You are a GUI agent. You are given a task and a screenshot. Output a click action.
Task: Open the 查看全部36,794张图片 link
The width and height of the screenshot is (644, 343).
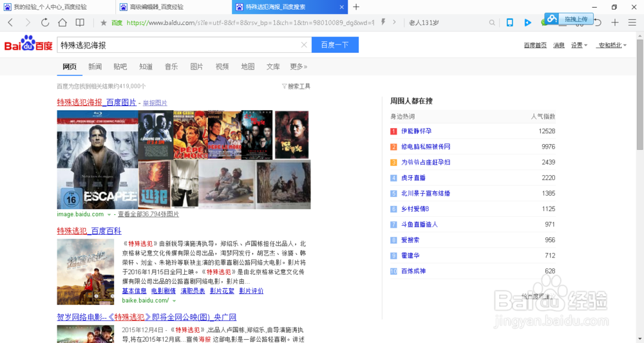pos(148,214)
